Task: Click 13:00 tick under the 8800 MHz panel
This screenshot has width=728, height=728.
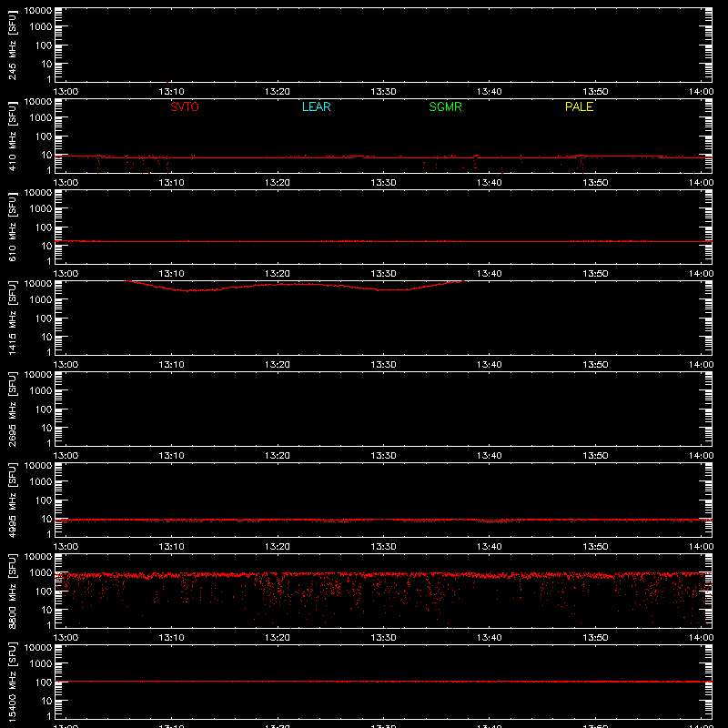Action: tap(66, 638)
